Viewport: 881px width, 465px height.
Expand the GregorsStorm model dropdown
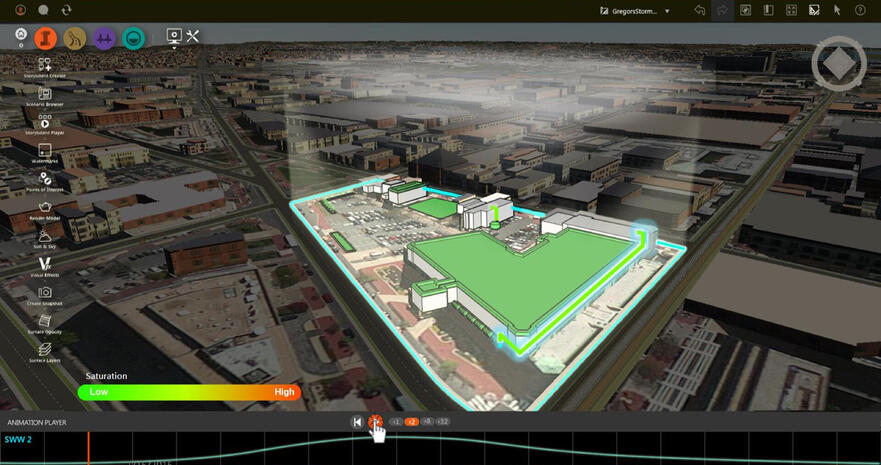[x=667, y=12]
